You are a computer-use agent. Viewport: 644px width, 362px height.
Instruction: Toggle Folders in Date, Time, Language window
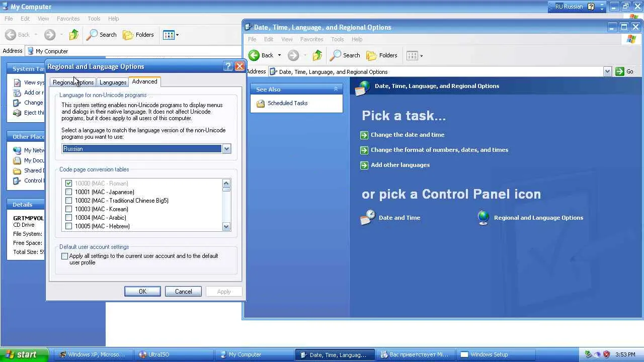382,55
